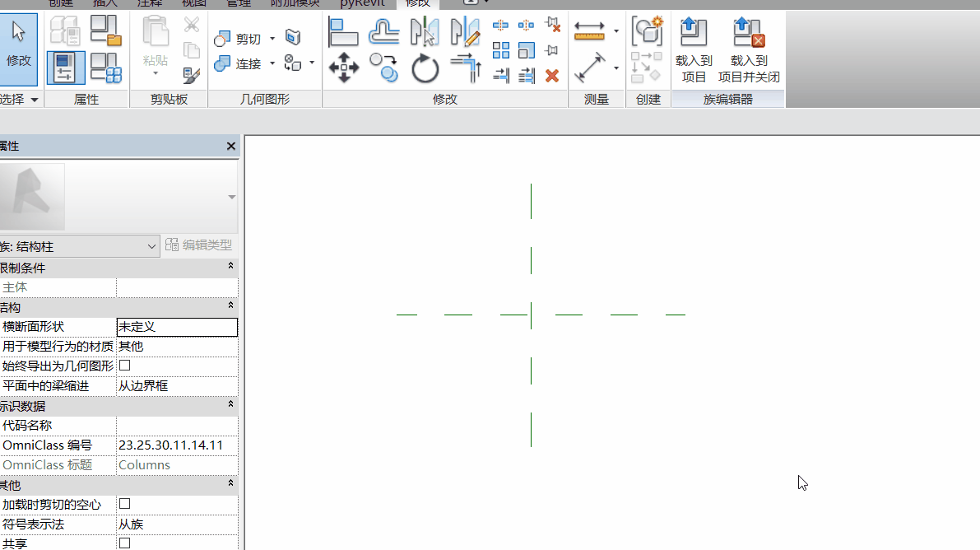Expand the 选择 panel dropdown
Image resolution: width=980 pixels, height=550 pixels.
(x=35, y=100)
